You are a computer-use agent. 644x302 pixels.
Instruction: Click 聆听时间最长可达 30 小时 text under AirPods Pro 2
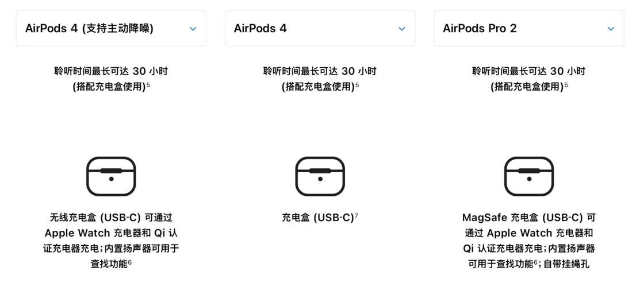point(528,71)
